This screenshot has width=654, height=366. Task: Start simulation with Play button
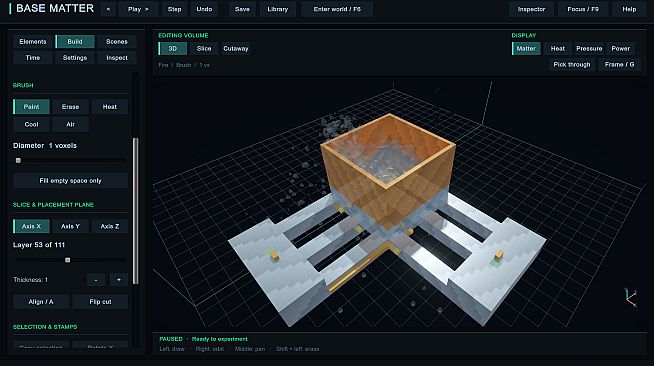[138, 9]
